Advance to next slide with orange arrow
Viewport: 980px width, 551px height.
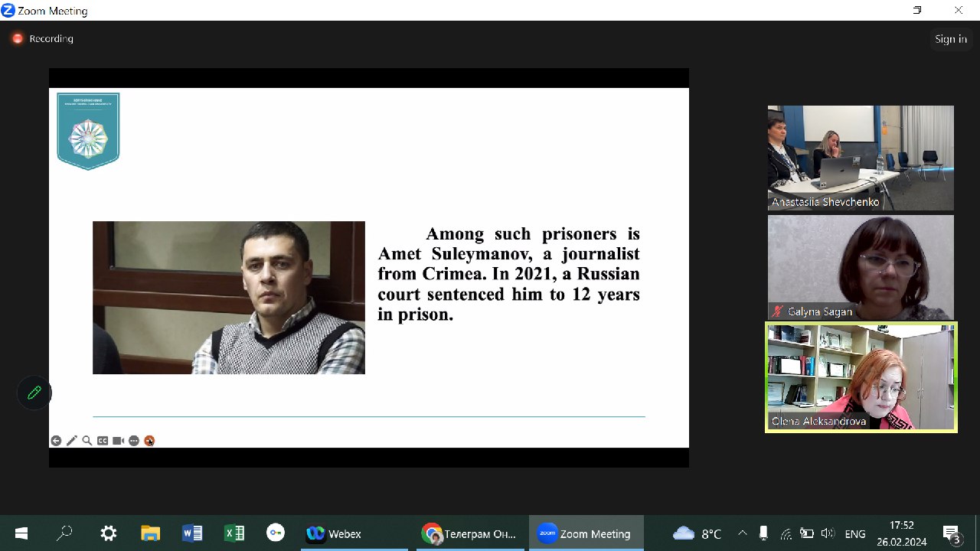[x=149, y=441]
